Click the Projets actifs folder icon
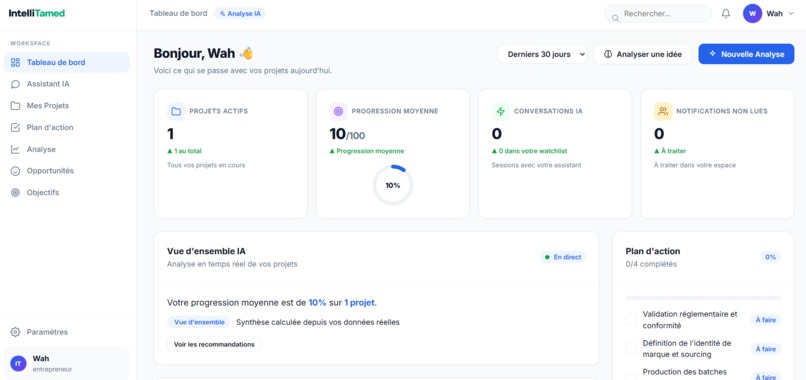Viewport: 806px width, 380px height. pyautogui.click(x=176, y=111)
